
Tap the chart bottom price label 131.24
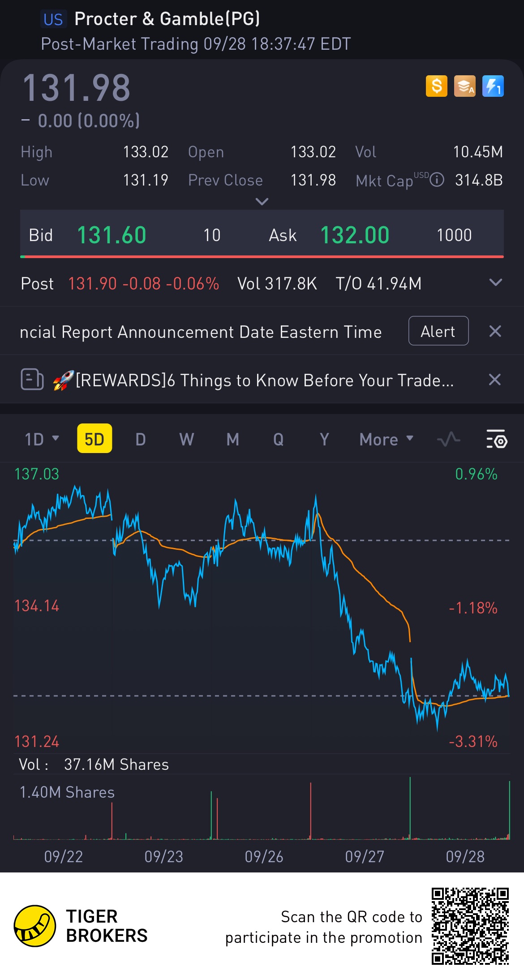[x=37, y=742]
